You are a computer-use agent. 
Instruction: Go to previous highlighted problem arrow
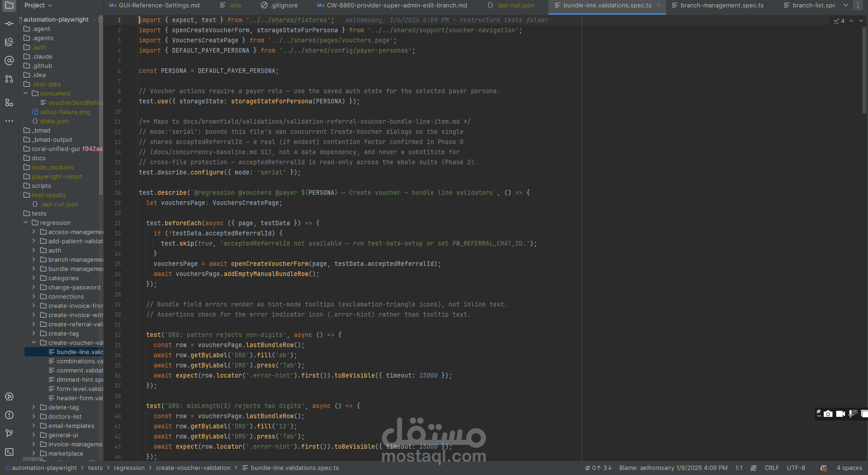[851, 21]
